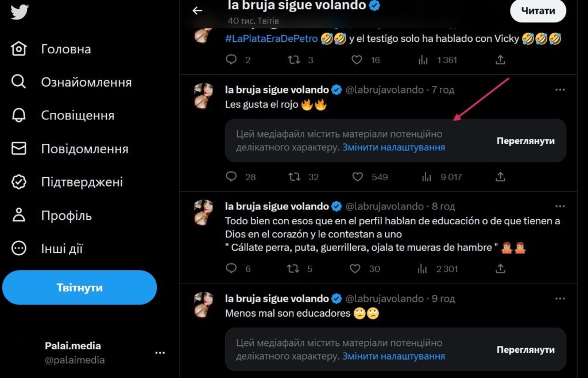Click the Twitter bird logo
Screen dimensions: 588x378
20,12
